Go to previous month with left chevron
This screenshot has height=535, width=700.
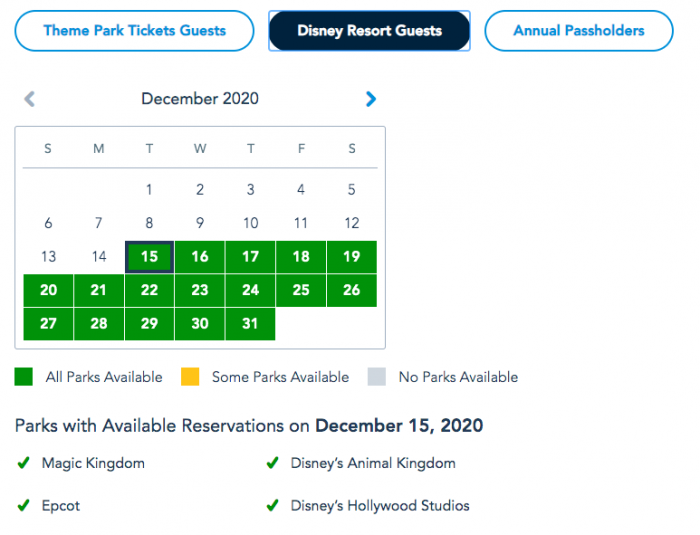[29, 99]
